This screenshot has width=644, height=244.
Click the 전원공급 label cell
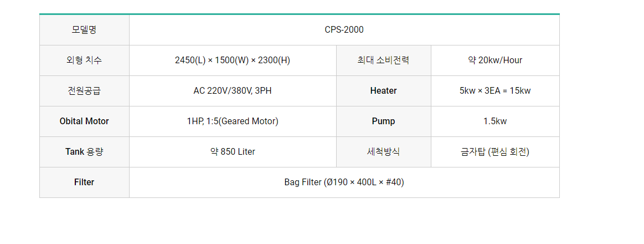tap(84, 91)
